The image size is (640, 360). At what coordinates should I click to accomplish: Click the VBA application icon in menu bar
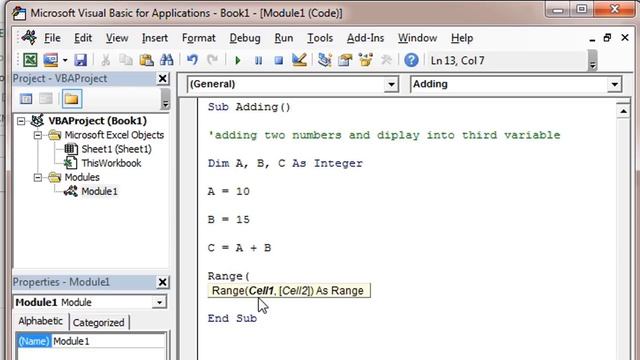(x=29, y=38)
